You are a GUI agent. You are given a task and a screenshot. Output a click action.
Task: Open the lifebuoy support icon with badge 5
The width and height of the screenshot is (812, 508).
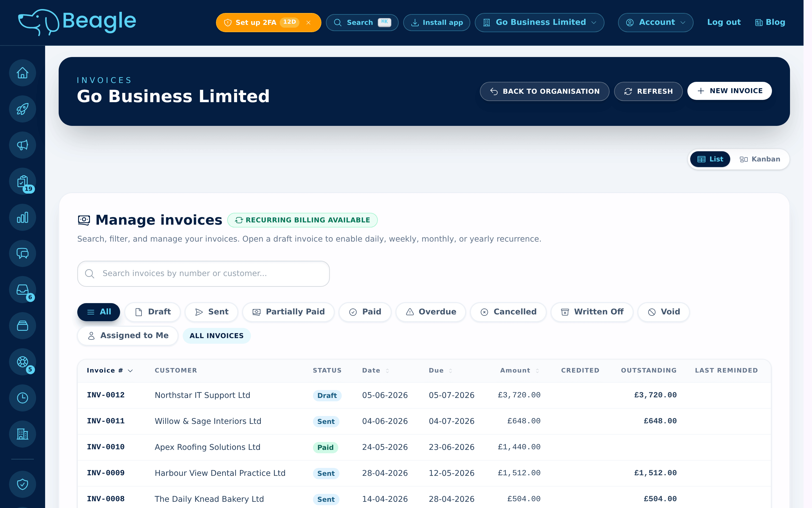23,362
